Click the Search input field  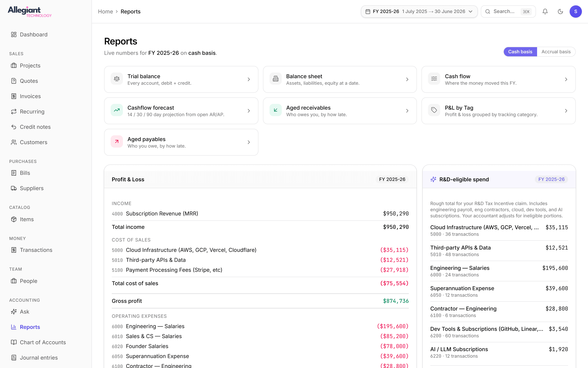[x=508, y=11]
